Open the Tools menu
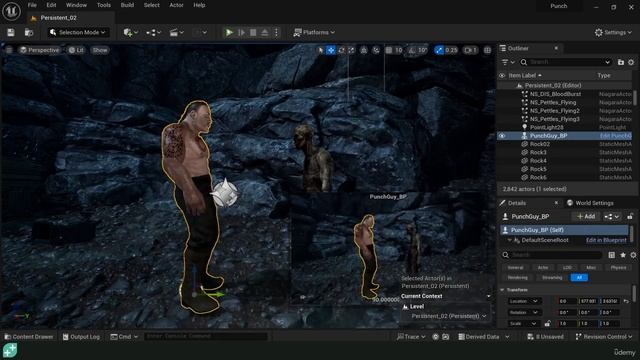This screenshot has height=360, width=640. click(104, 5)
